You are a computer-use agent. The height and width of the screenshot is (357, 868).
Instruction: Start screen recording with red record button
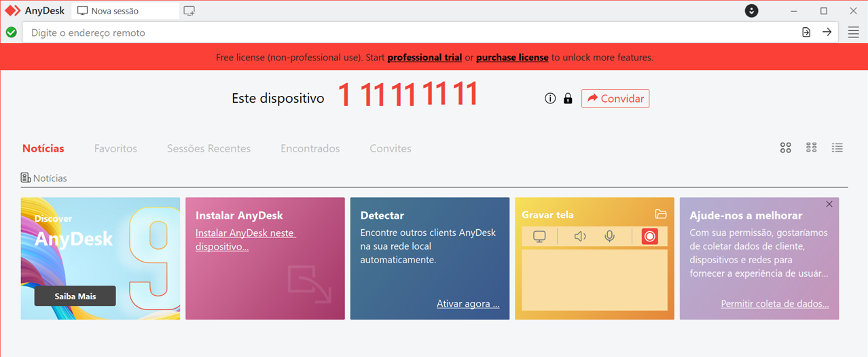(649, 237)
